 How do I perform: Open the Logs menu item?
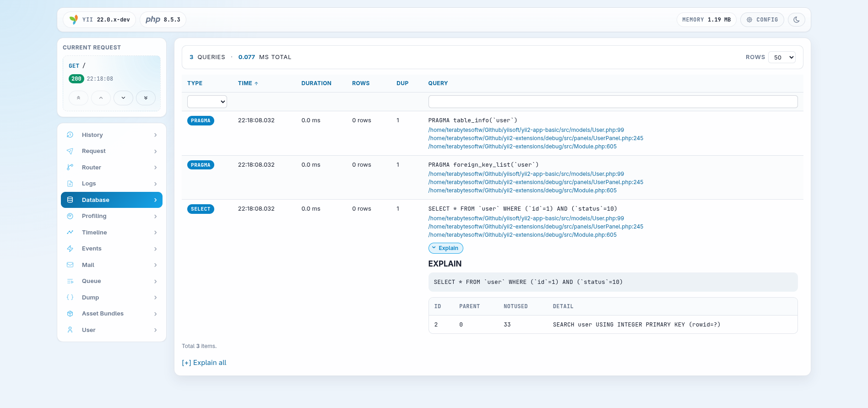[x=112, y=184]
